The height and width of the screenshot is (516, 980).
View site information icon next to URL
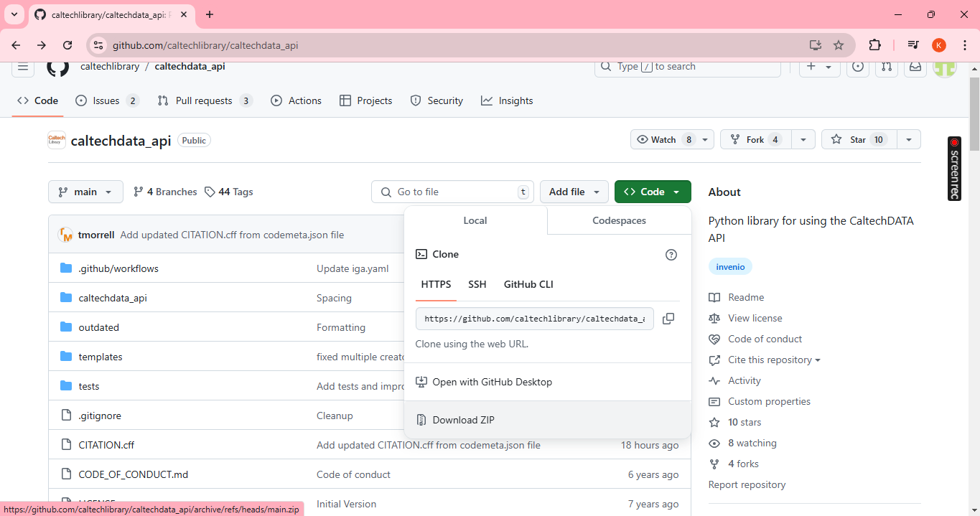[x=99, y=45]
